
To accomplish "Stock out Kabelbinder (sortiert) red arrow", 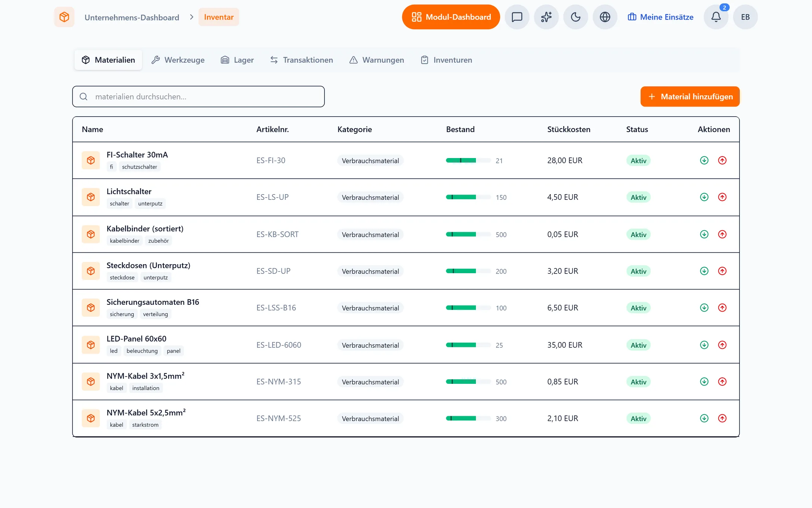I will 722,234.
